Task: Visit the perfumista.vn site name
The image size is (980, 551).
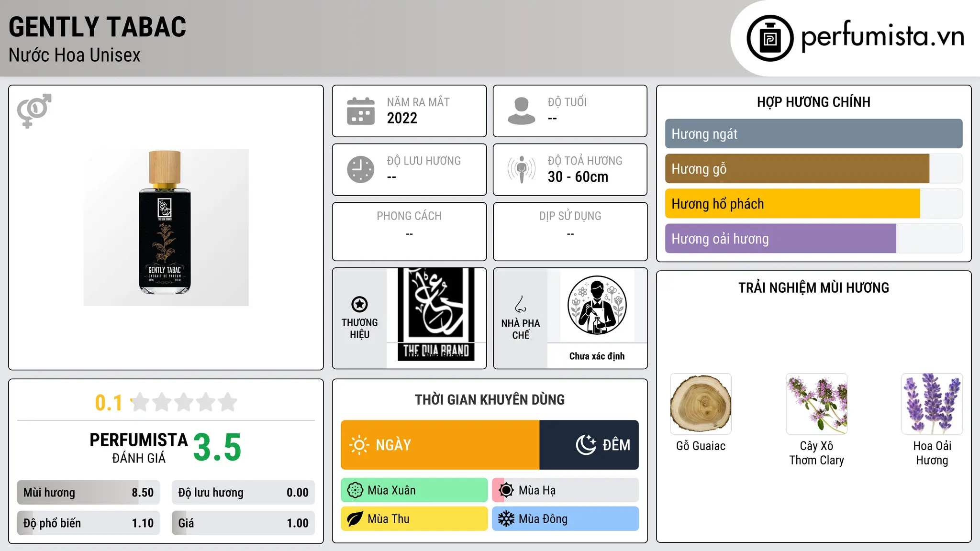Action: click(883, 37)
